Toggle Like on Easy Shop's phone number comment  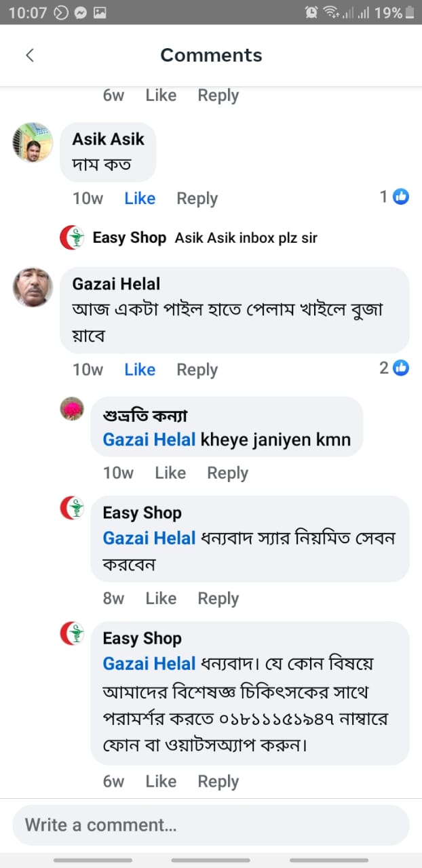[x=160, y=781]
